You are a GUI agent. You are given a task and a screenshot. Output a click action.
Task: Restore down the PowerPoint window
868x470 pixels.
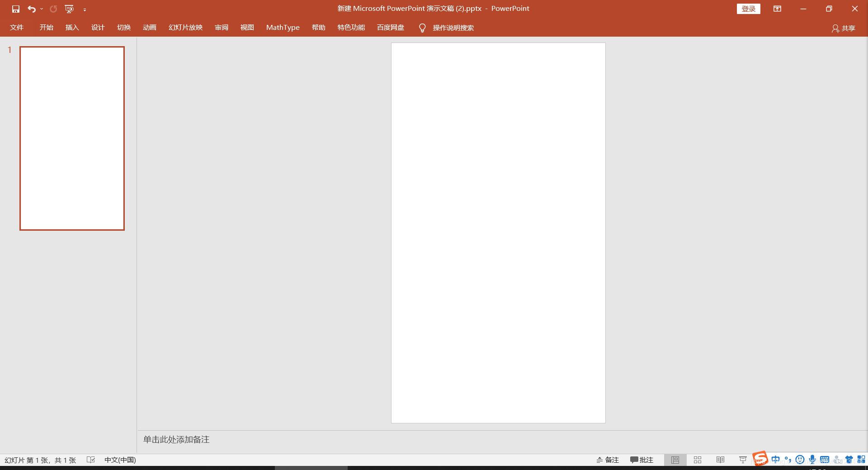click(x=829, y=9)
